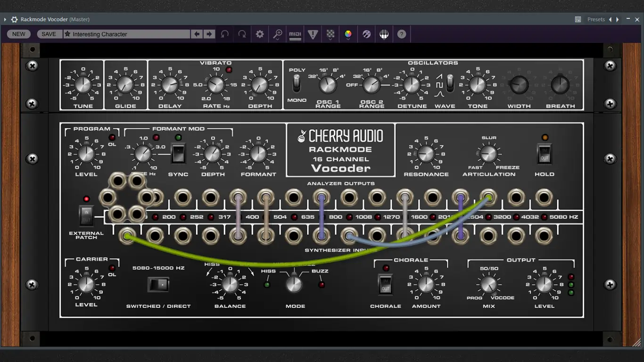Click the SAVE button
Screen dimensions: 644x362
point(49,34)
